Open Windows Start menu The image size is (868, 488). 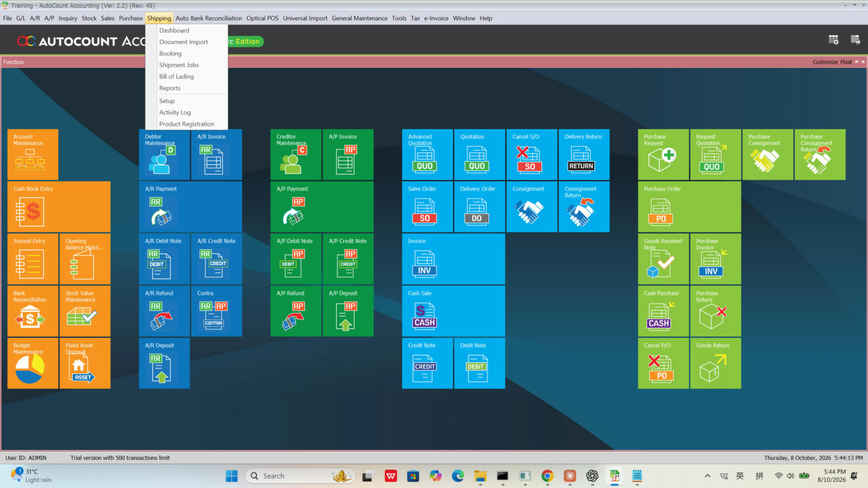pos(231,475)
